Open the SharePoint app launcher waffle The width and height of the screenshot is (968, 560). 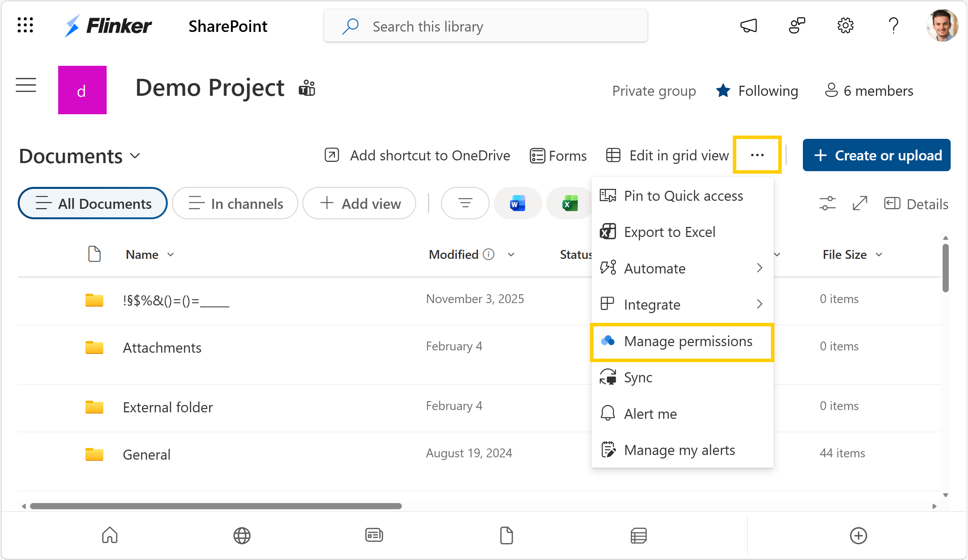pyautogui.click(x=25, y=25)
